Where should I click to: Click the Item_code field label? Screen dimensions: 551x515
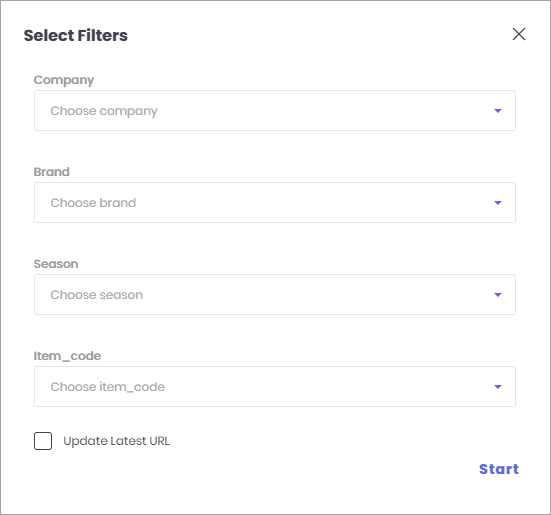pos(67,356)
